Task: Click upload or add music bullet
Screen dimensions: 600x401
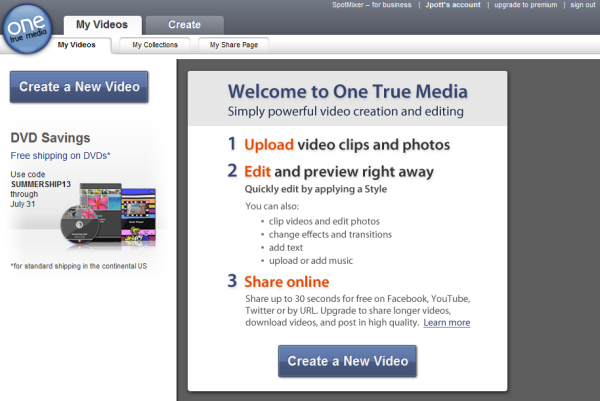Action: pos(311,261)
